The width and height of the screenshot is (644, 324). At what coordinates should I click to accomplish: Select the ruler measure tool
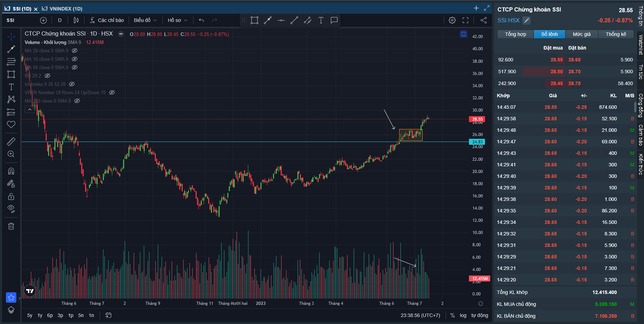(x=11, y=141)
